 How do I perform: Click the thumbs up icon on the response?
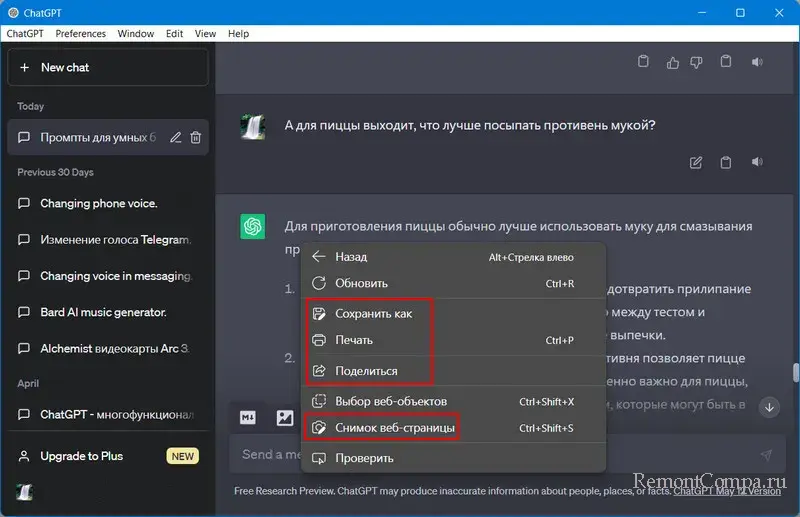(672, 63)
